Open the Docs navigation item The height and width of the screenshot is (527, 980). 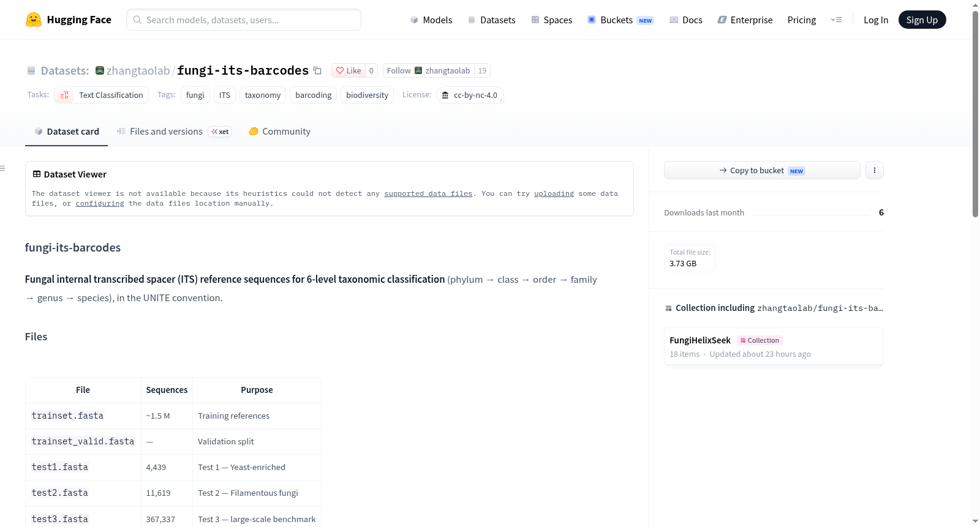click(686, 20)
